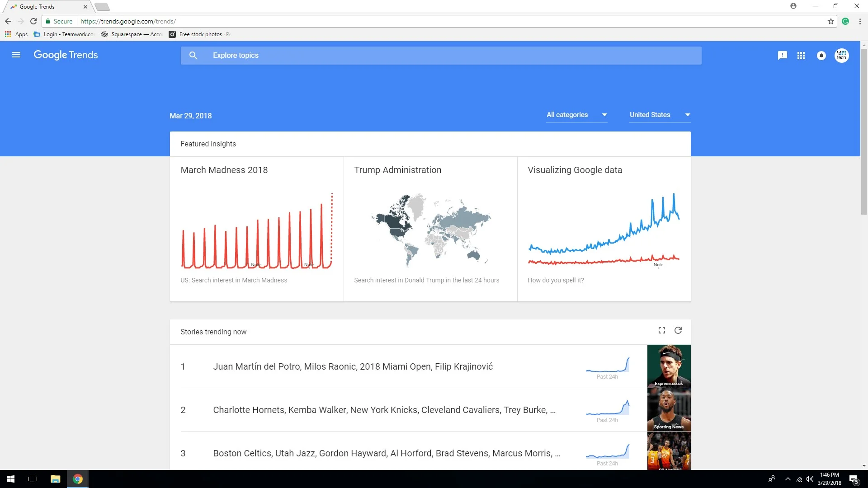Open the volume control in tray
Screen dimensions: 868x488
(x=810, y=479)
